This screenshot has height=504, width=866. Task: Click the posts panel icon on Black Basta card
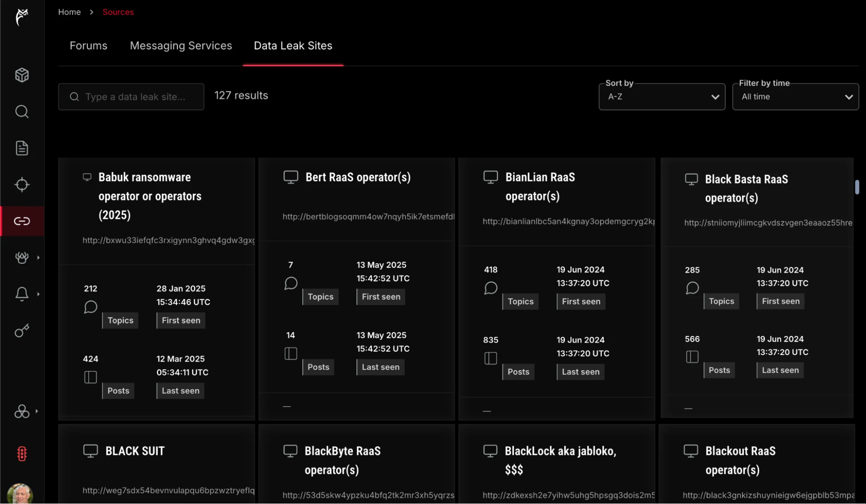[x=692, y=357]
